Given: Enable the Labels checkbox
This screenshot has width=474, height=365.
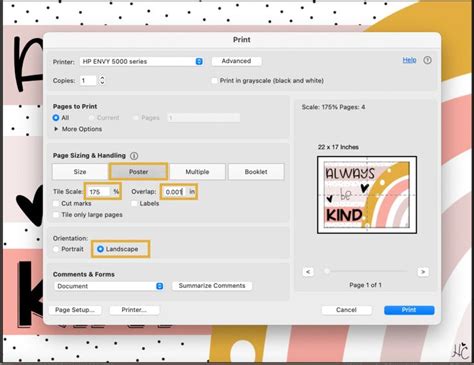Looking at the screenshot, I should (134, 203).
